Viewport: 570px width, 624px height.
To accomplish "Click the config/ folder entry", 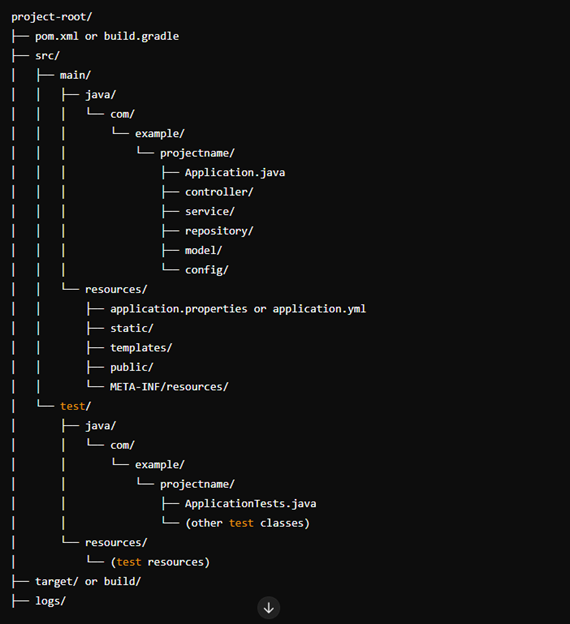I will pyautogui.click(x=207, y=270).
